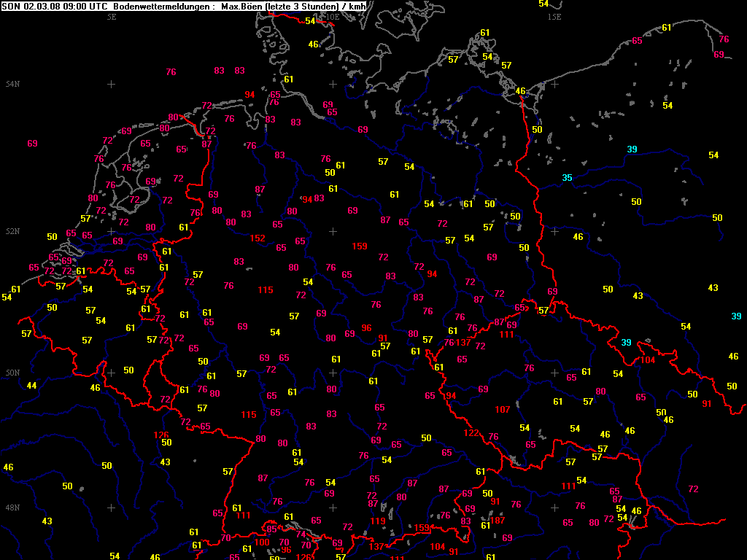Image resolution: width=747 pixels, height=560 pixels.
Task: Select the 187 peak gust value
Action: 498,520
